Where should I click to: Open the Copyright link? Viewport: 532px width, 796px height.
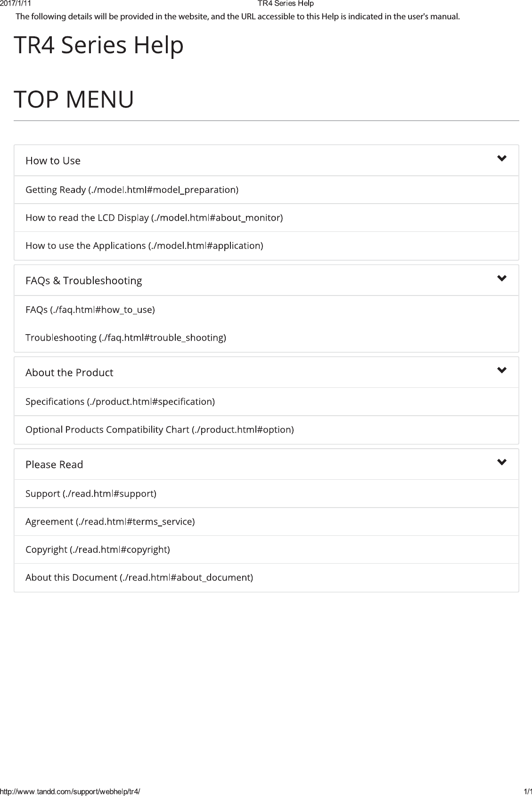98,549
